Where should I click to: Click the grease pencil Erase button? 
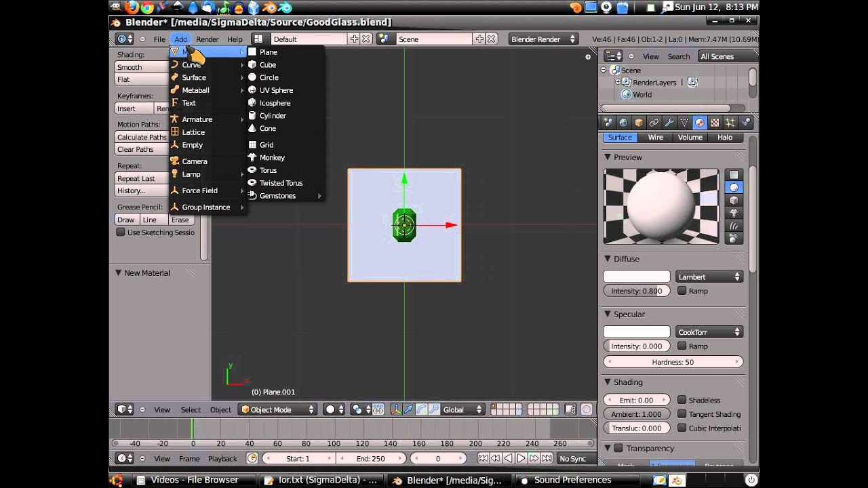point(180,220)
